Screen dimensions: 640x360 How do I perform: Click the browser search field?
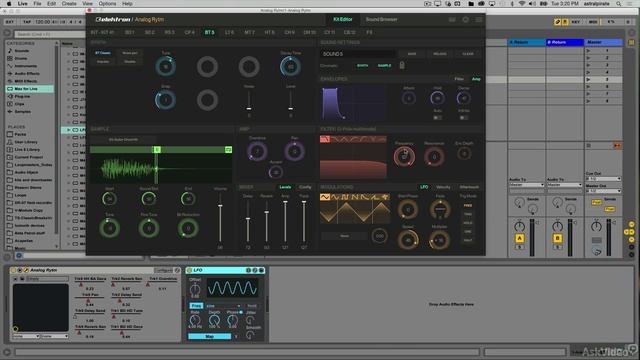[x=49, y=34]
